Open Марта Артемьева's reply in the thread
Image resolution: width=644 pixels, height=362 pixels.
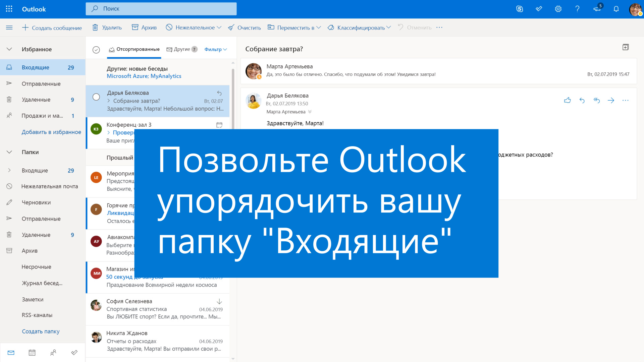pos(438,71)
